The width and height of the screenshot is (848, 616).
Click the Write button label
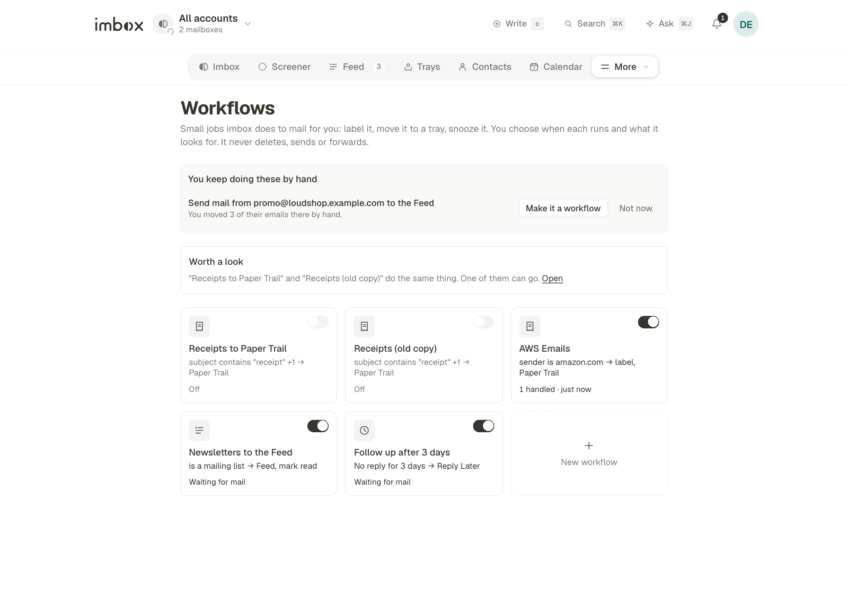click(x=516, y=24)
